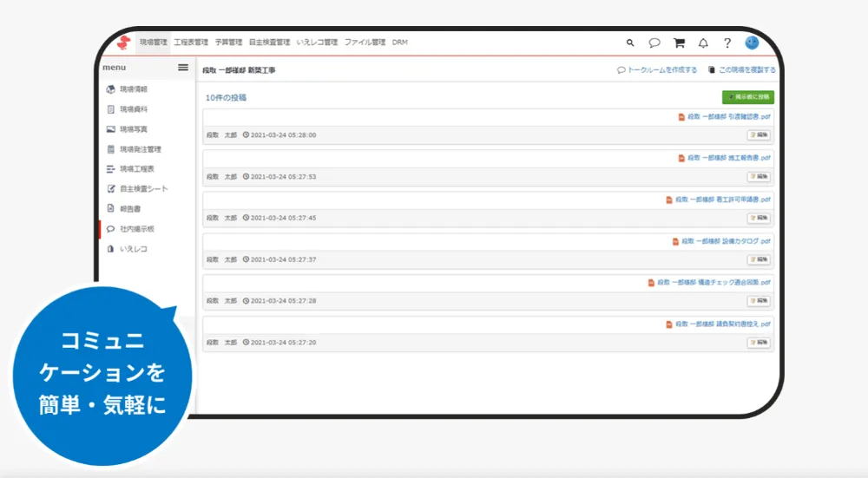Check the notification bell icon
Screen dimensions: 868x478
coord(703,43)
